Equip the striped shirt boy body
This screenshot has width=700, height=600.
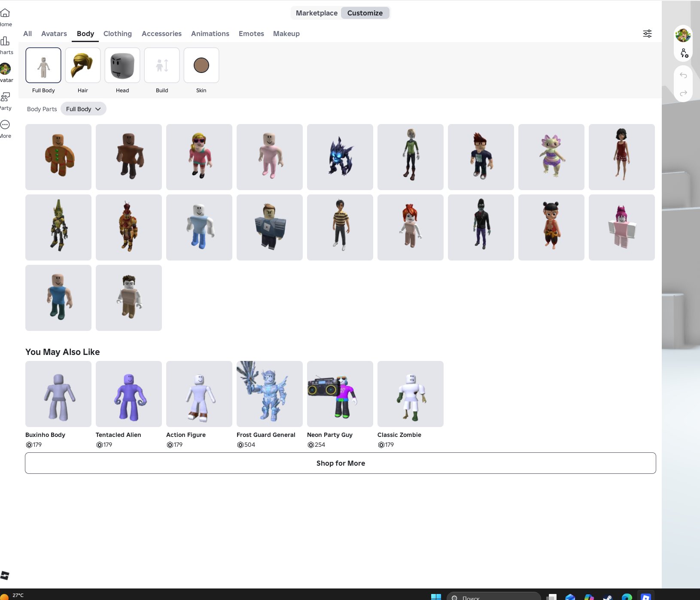click(340, 227)
